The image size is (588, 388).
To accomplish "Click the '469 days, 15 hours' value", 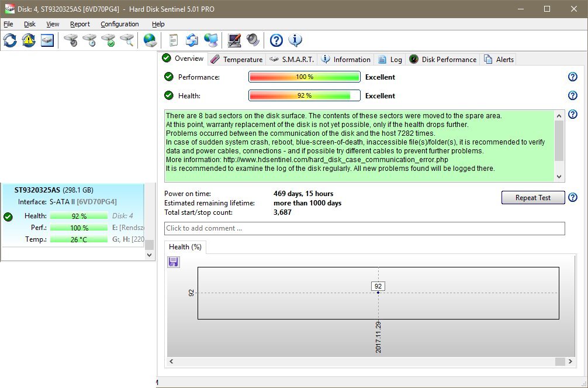I will pos(303,194).
